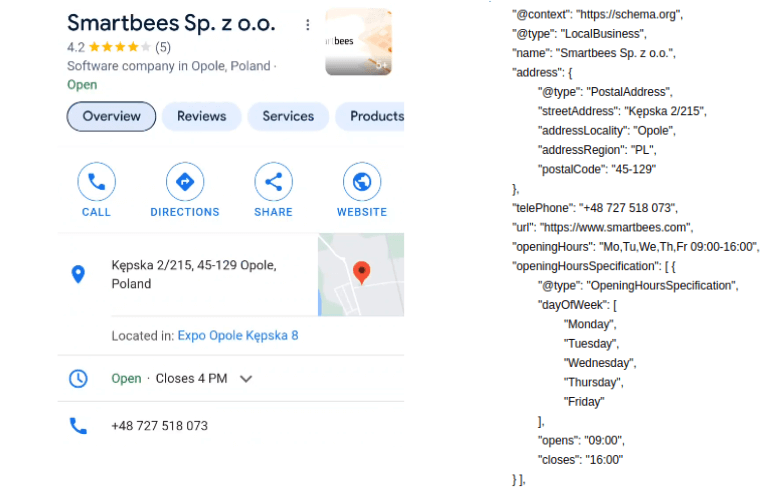Screen dimensions: 777x497
Task: Click the "addressRegion": "PL" line
Action: click(597, 150)
